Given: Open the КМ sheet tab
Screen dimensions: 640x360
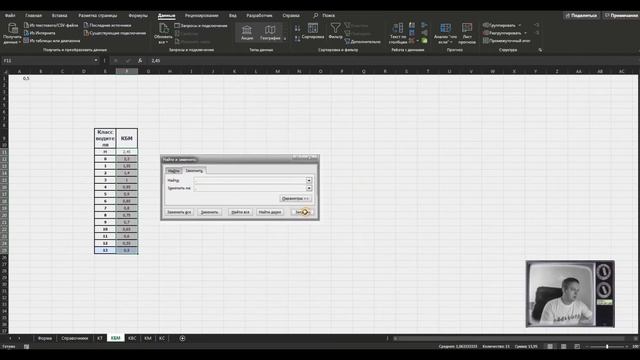Looking at the screenshot, I should point(148,338).
